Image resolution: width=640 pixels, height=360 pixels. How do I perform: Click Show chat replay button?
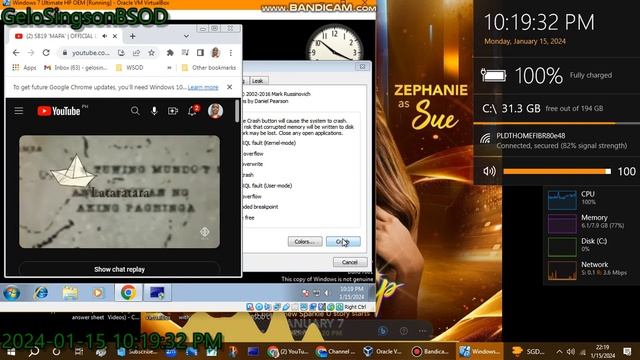119,269
